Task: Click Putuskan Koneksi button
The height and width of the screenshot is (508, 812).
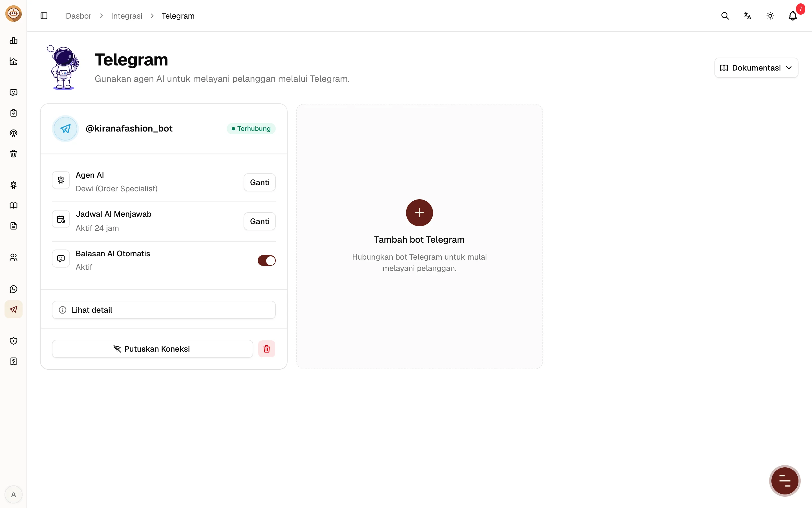Action: pyautogui.click(x=152, y=349)
